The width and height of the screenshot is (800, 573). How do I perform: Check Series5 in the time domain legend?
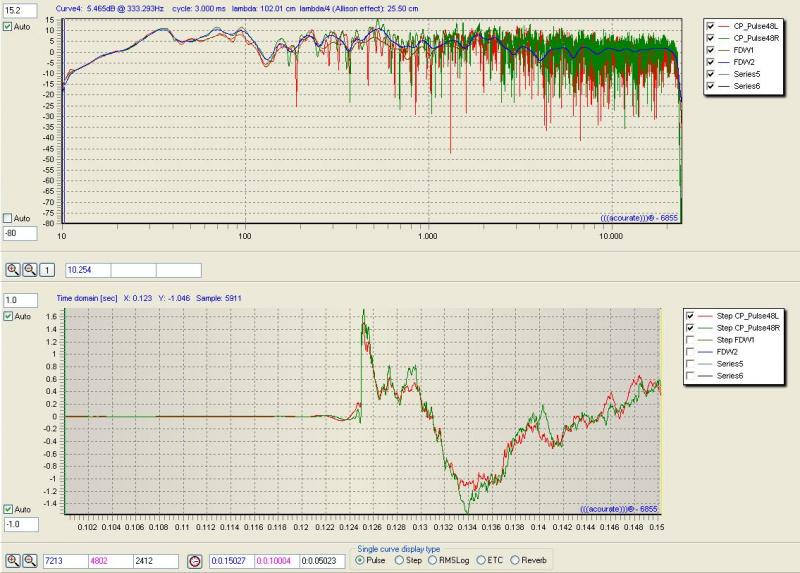tap(690, 364)
